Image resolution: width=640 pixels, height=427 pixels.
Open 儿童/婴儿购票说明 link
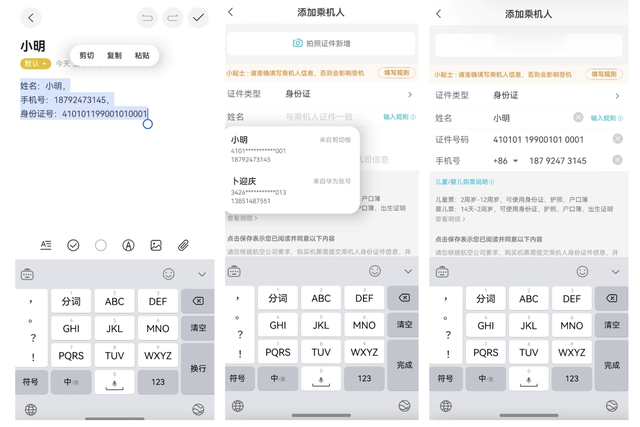(x=464, y=182)
